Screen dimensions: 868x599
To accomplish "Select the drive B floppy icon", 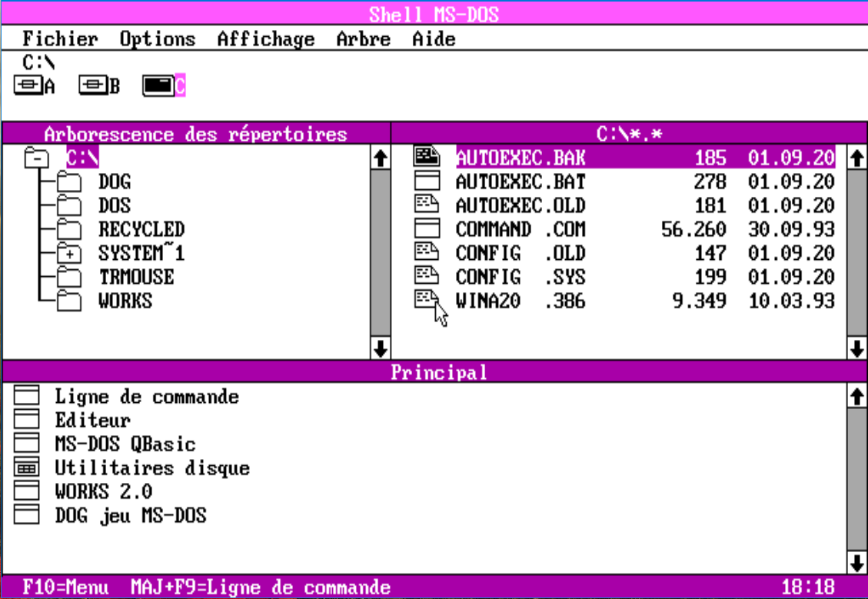I will [94, 85].
